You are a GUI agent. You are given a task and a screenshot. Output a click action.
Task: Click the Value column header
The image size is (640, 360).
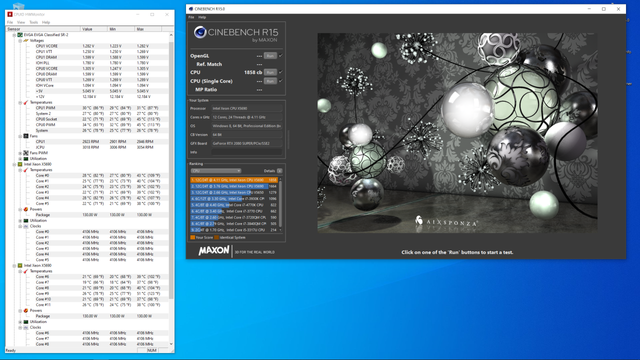[x=94, y=29]
